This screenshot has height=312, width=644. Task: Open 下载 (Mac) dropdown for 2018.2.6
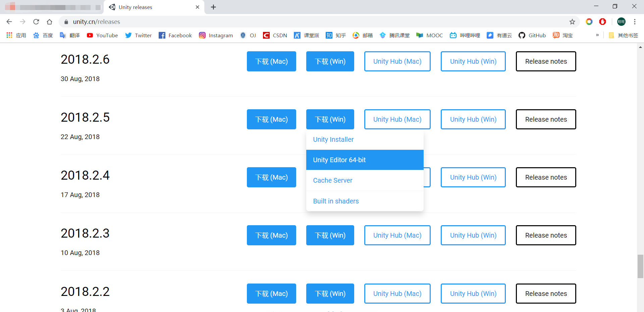click(271, 61)
